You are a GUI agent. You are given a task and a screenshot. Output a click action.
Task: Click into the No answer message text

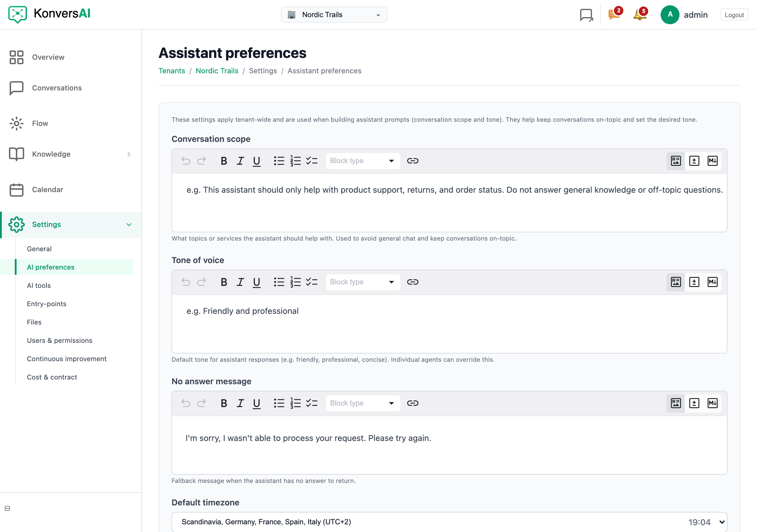[308, 438]
